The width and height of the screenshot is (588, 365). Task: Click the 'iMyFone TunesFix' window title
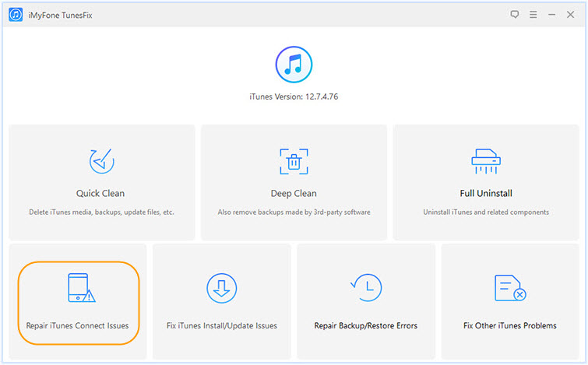coord(60,16)
